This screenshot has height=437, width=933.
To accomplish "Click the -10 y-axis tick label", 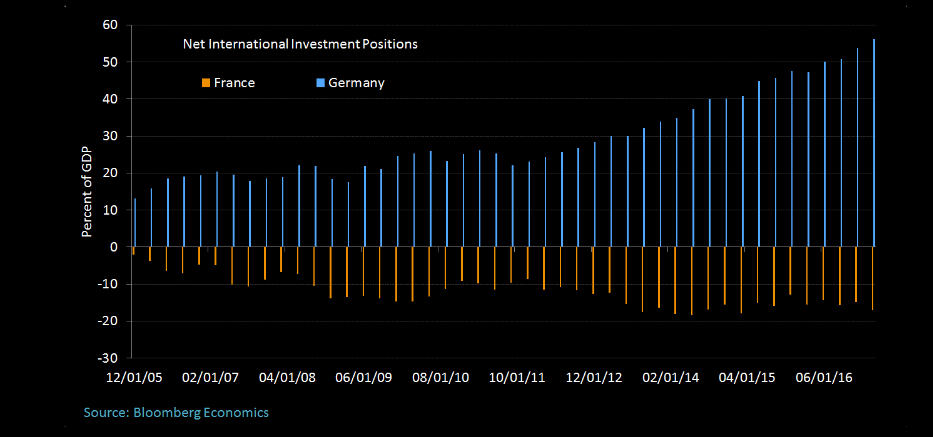I will 108,284.
